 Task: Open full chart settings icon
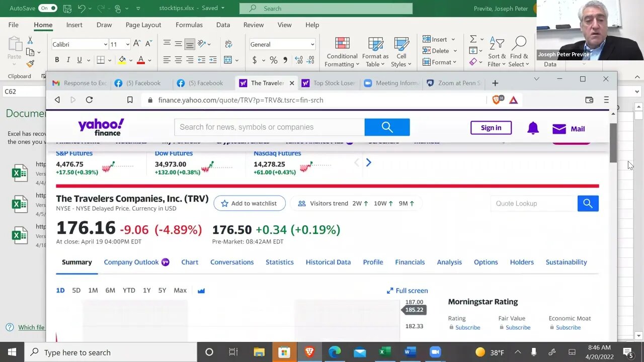(x=201, y=291)
